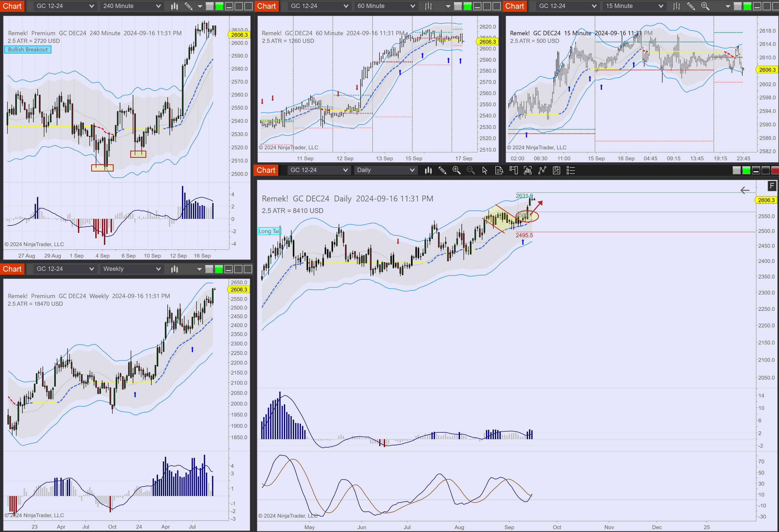
Task: Open Weekly interval dropdown
Action: 132,269
